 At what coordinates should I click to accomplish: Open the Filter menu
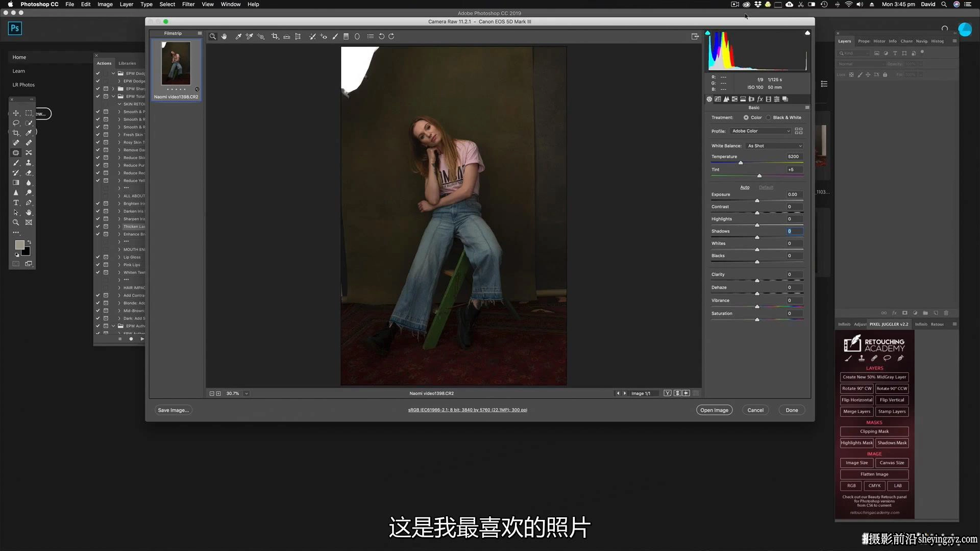click(x=188, y=4)
